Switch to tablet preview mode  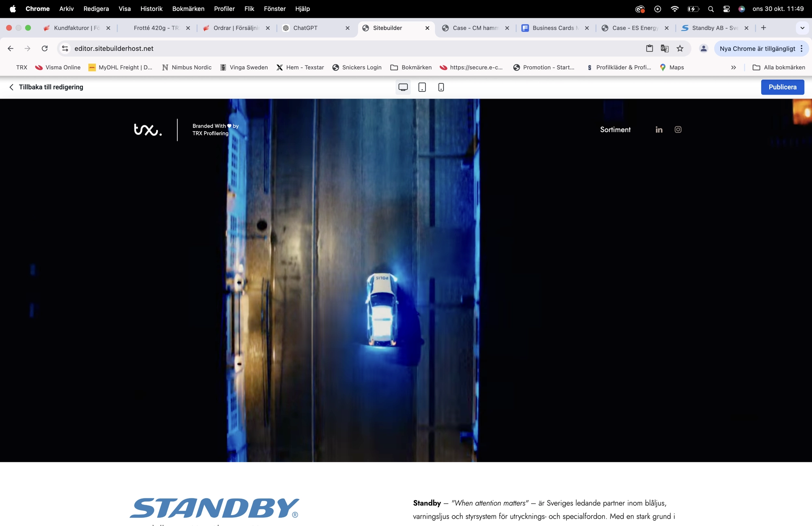(x=422, y=87)
